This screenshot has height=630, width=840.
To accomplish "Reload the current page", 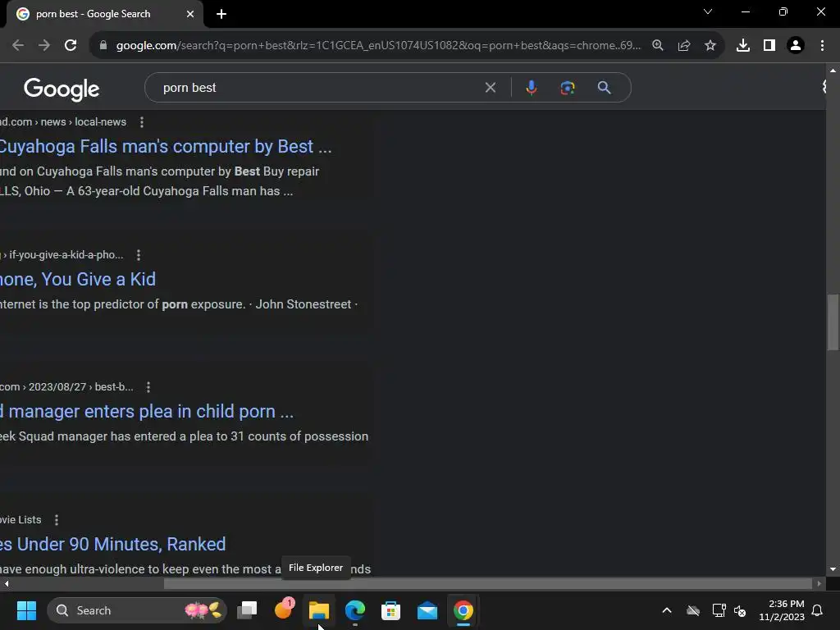I will (x=71, y=45).
